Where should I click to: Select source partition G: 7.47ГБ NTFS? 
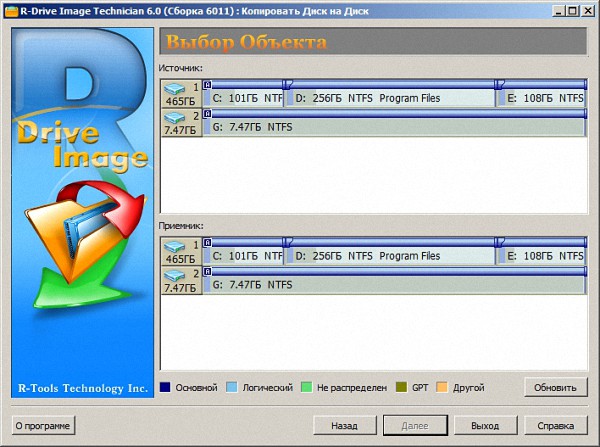click(393, 128)
